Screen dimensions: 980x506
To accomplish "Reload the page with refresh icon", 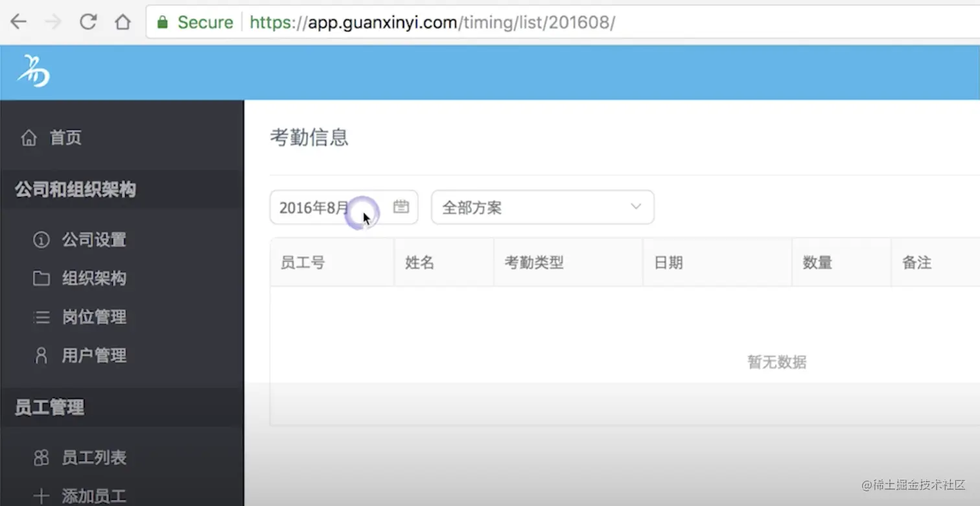I will (x=87, y=22).
